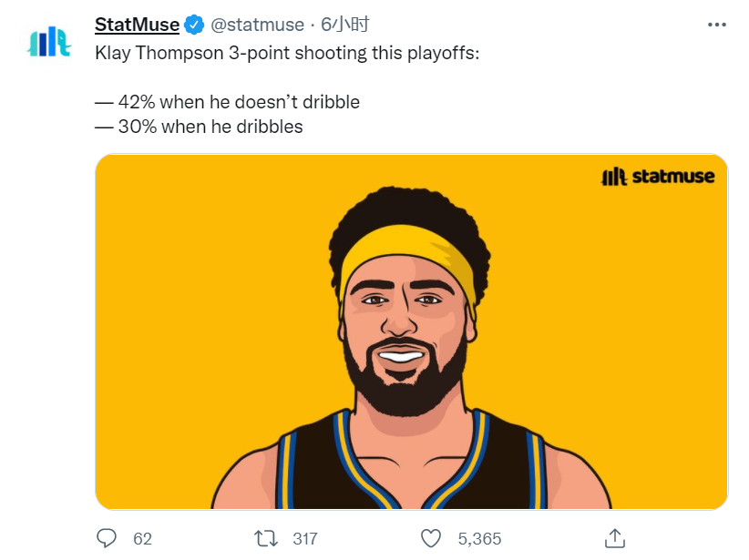The height and width of the screenshot is (560, 749).
Task: Click the like count 5,365
Action: pos(479,539)
